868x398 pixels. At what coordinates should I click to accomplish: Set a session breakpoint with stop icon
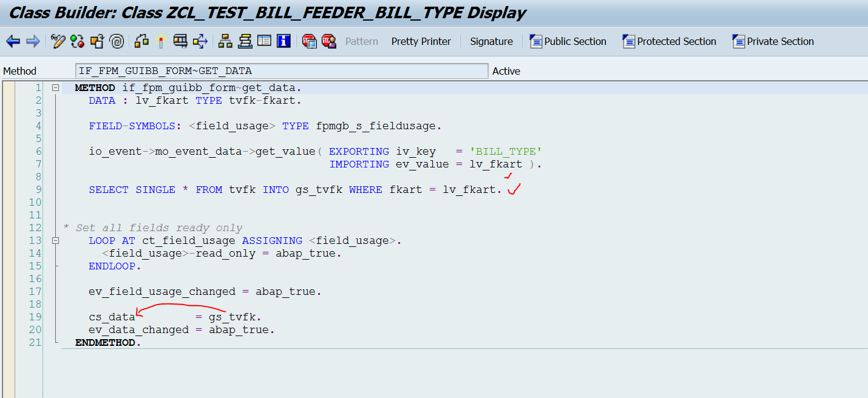[x=310, y=41]
